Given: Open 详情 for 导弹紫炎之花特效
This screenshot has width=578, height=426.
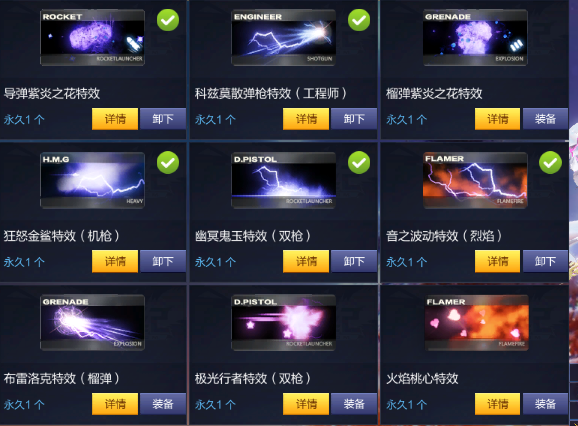Looking at the screenshot, I should [x=115, y=119].
